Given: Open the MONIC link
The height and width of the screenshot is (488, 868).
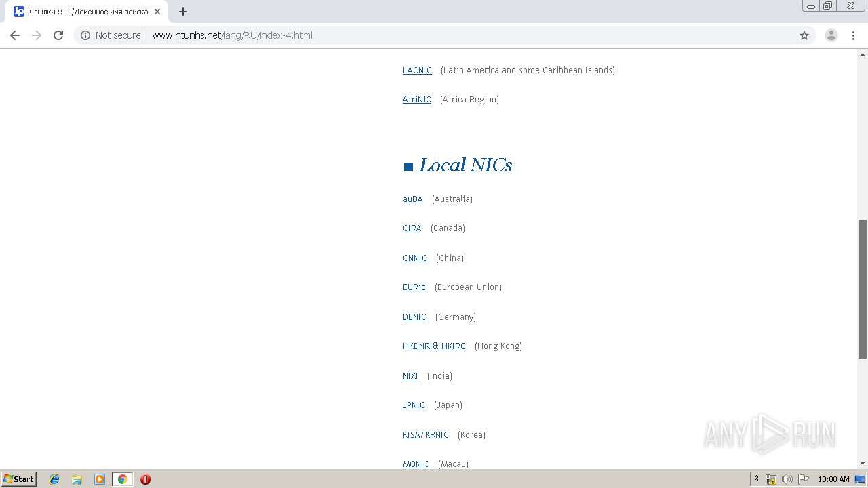Looking at the screenshot, I should [x=416, y=464].
